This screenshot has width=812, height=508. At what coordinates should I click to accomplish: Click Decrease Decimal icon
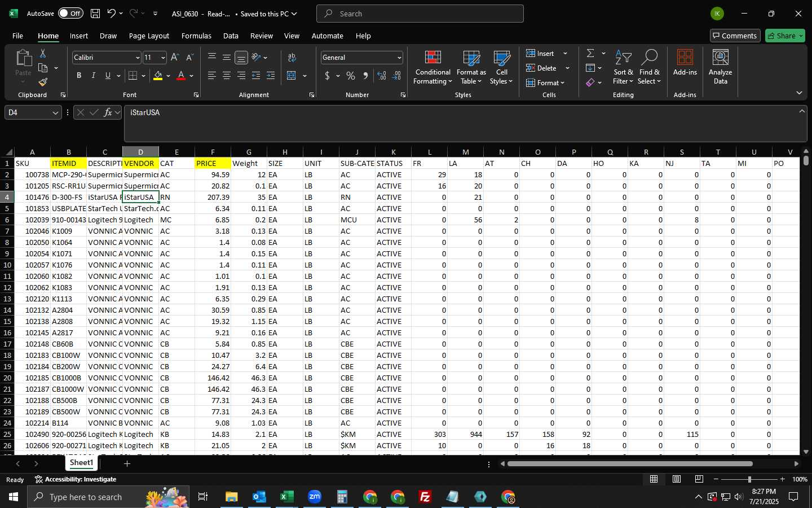(x=396, y=76)
